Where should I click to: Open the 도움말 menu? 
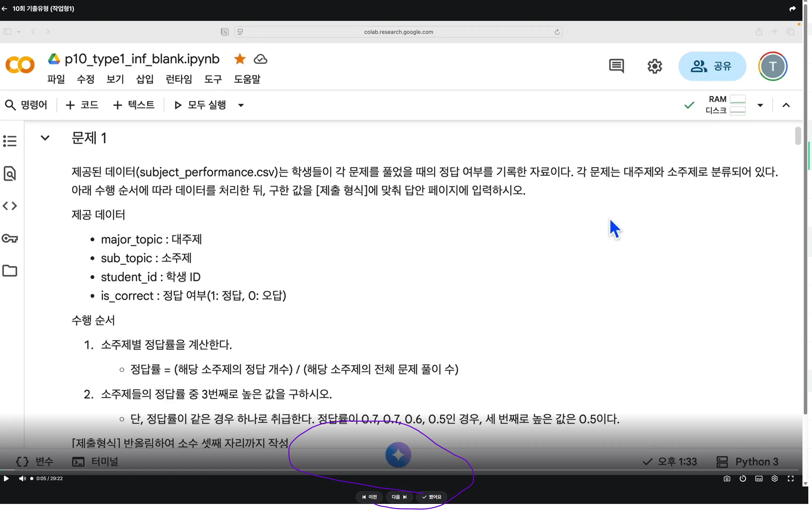247,79
